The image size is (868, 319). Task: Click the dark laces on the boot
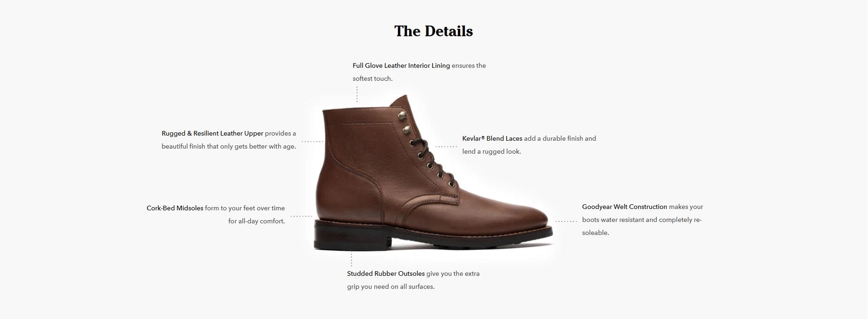click(x=432, y=160)
